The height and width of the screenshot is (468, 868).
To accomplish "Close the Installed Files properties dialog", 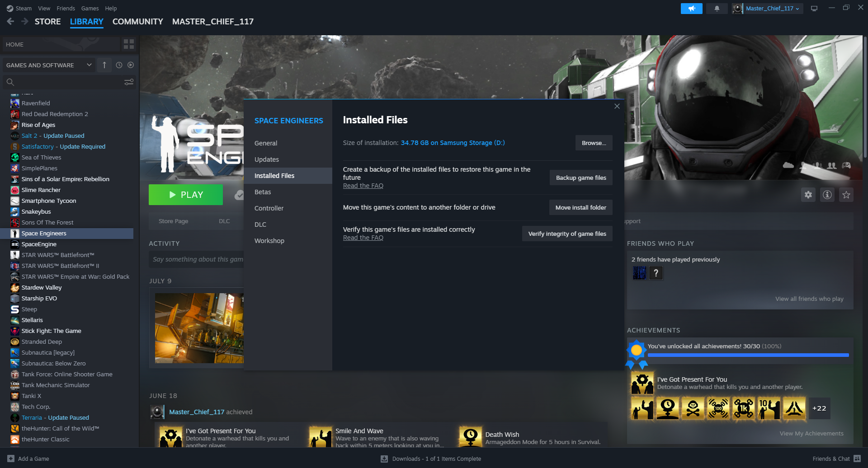I will pos(617,106).
